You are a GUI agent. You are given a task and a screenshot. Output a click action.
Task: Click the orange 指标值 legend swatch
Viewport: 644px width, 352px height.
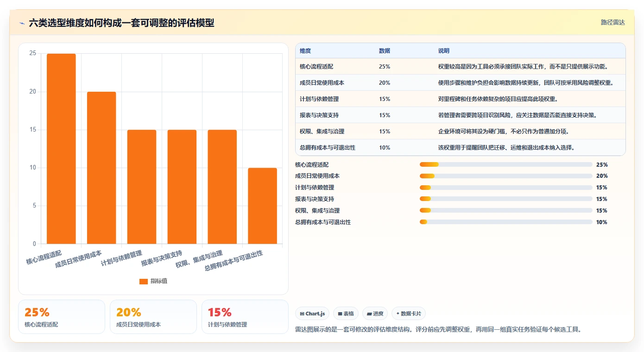pyautogui.click(x=144, y=281)
